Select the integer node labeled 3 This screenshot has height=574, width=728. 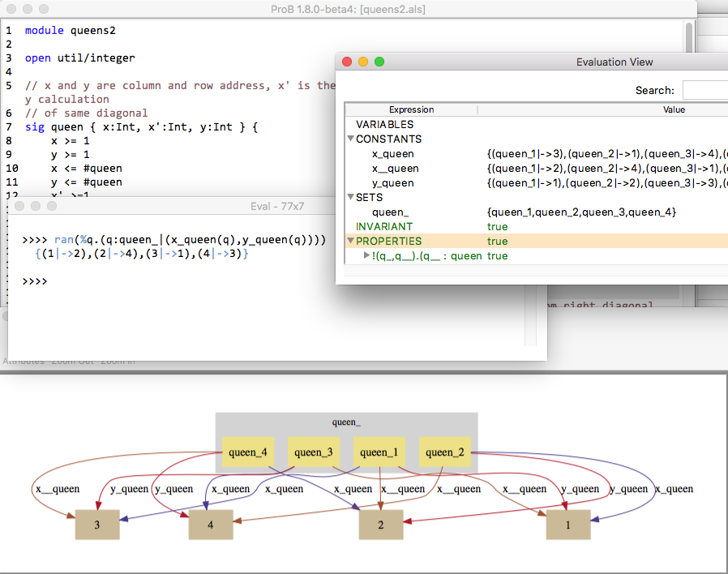(97, 525)
